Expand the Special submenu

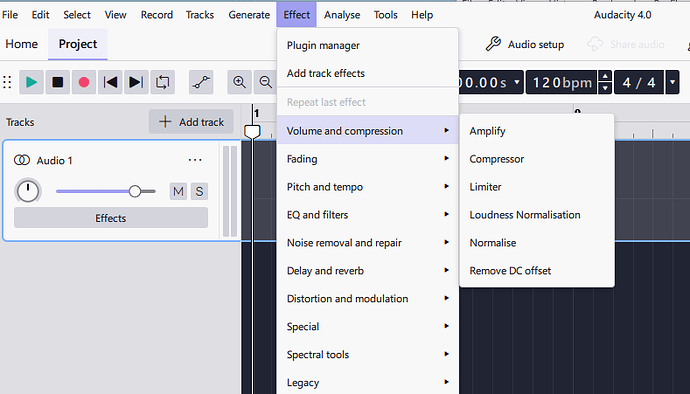point(367,326)
